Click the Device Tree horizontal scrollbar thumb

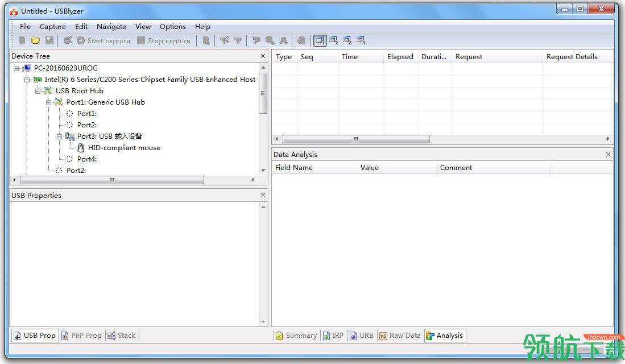(112, 180)
